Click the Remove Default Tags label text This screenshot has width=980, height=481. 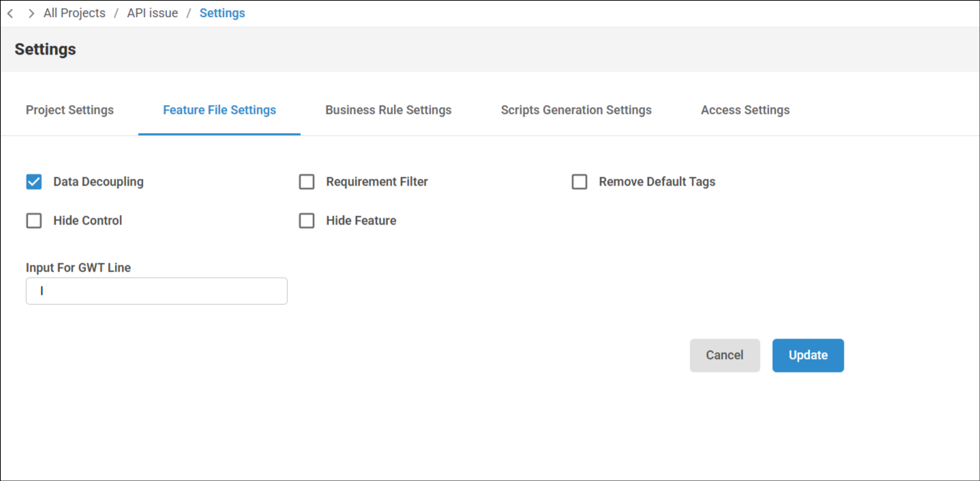click(657, 182)
